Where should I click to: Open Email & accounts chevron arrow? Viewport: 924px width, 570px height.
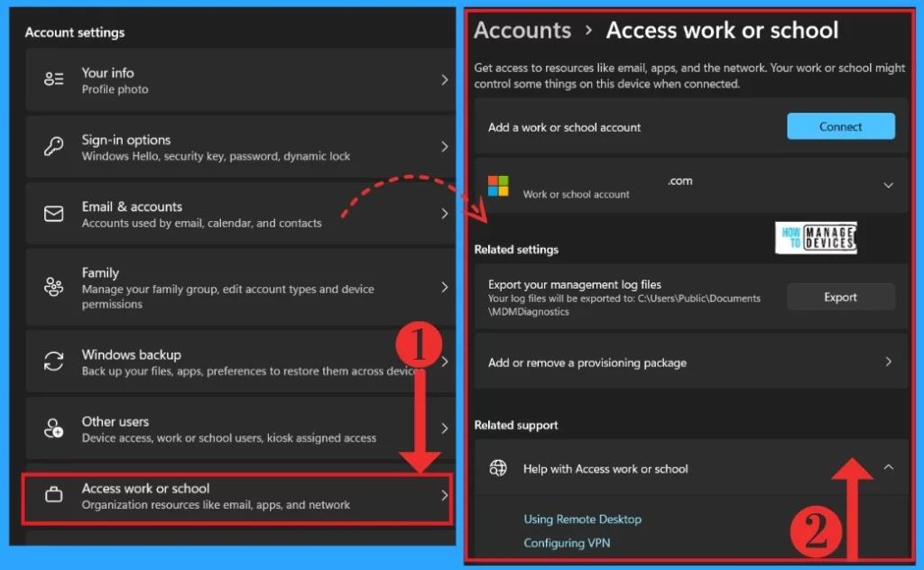coord(445,213)
